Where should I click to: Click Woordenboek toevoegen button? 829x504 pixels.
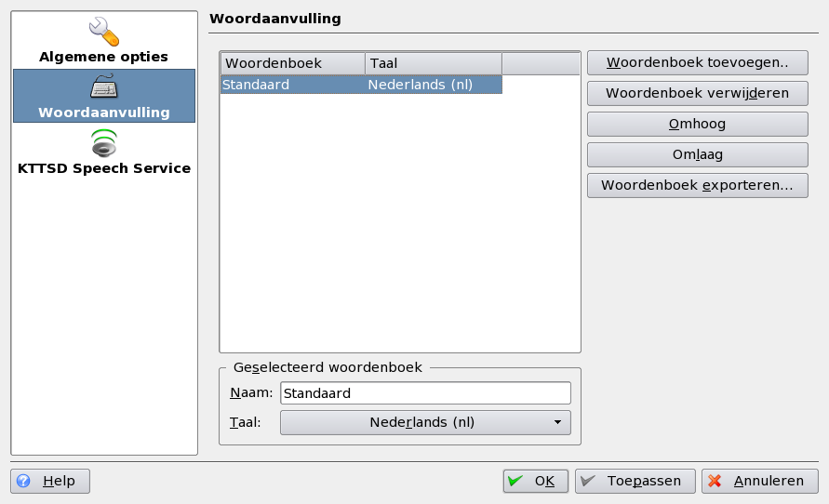tap(697, 63)
